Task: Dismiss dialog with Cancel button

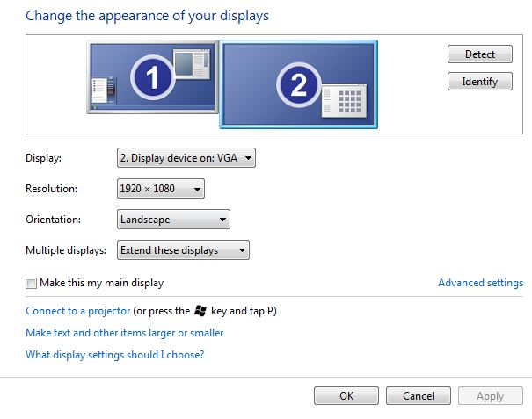Action: 419,396
